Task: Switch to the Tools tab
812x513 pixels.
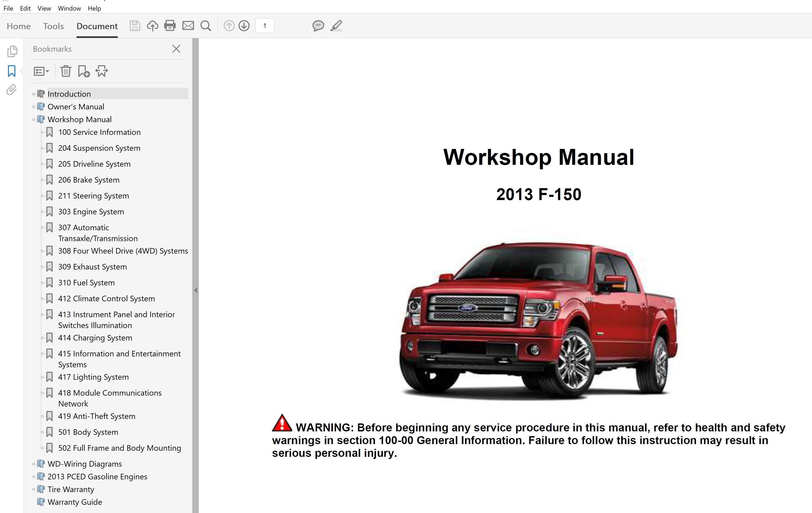Action: (x=53, y=26)
